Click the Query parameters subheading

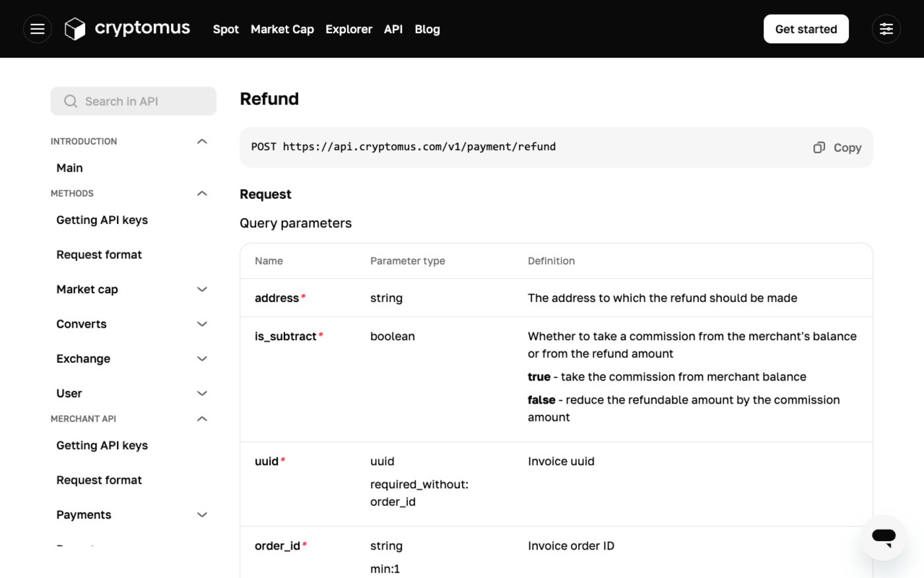(x=296, y=223)
